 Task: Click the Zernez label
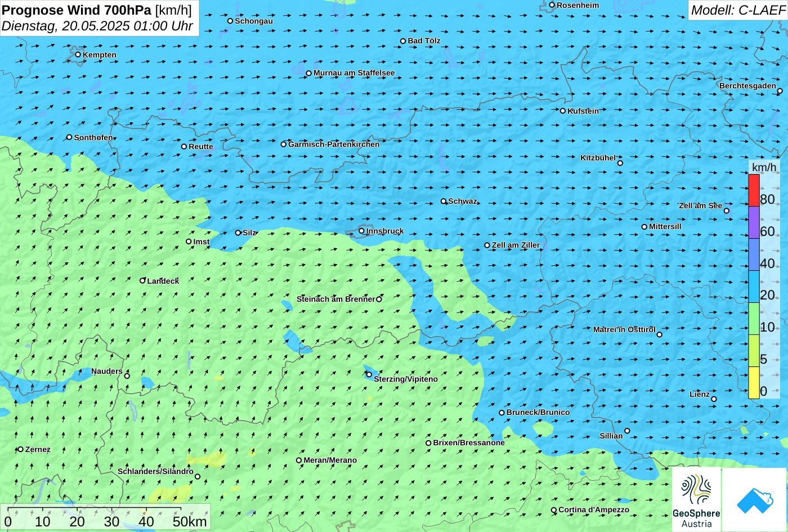[38, 449]
